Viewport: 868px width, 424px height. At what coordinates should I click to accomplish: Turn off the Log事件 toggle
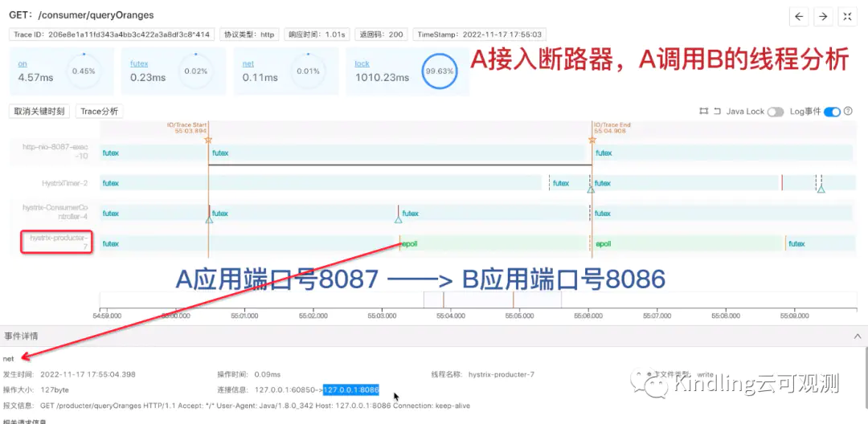tap(832, 112)
